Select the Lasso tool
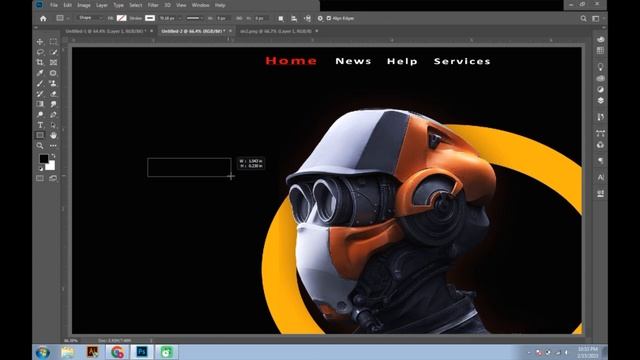The image size is (640, 360). 40,52
